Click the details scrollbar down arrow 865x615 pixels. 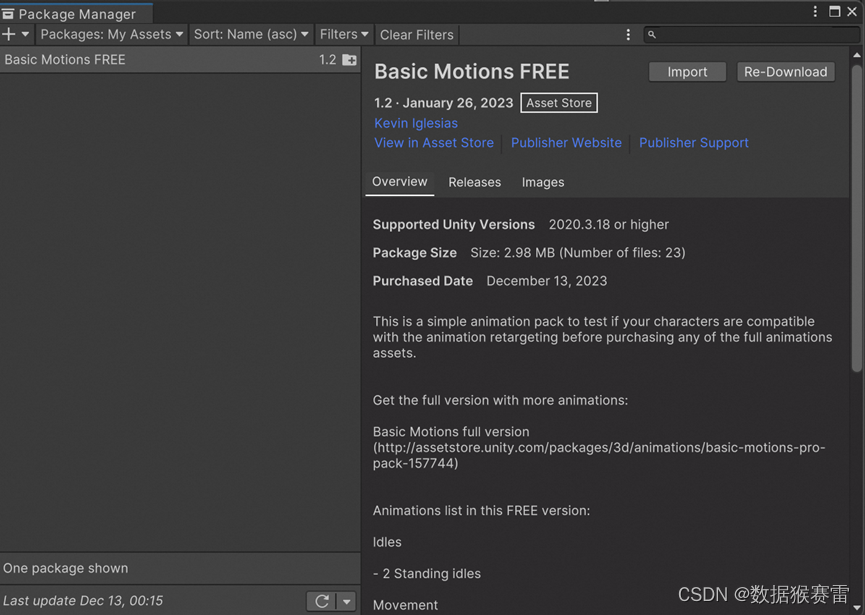coord(857,608)
